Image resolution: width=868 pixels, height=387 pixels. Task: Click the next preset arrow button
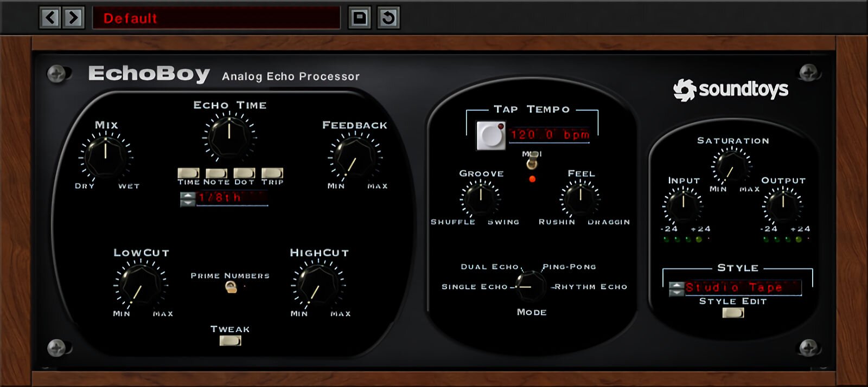(x=74, y=18)
